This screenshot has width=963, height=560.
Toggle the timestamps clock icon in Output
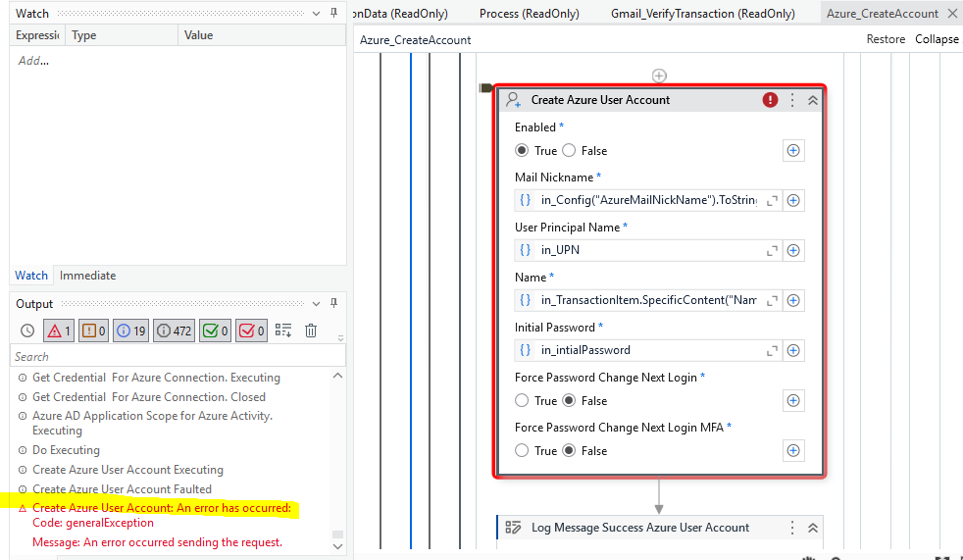click(x=27, y=331)
